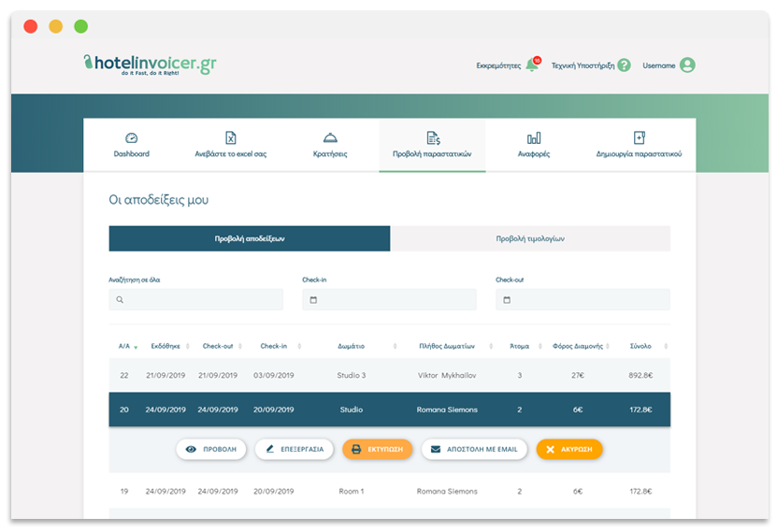Switch to Προβολή τιμολογίων view
Image resolution: width=777 pixels, height=532 pixels.
click(x=530, y=238)
